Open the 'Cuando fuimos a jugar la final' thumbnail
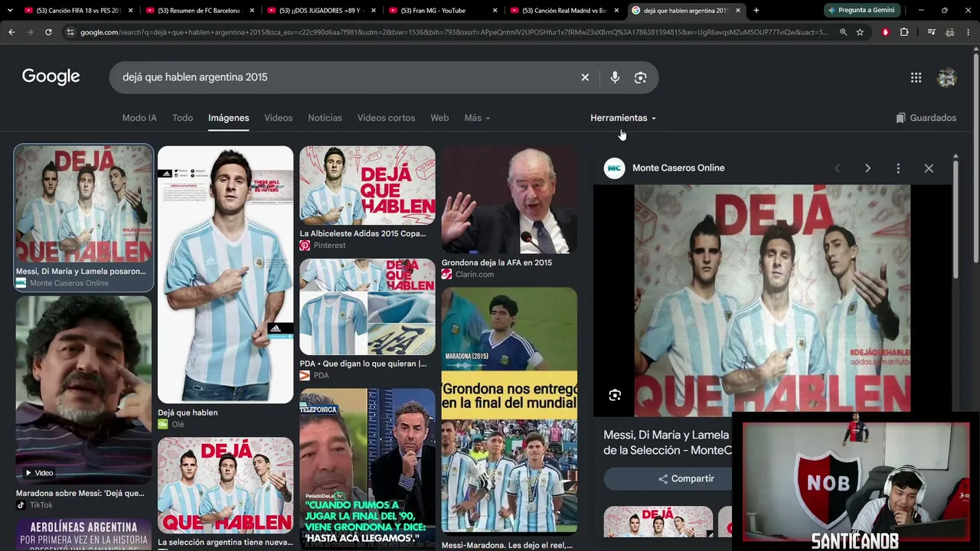 [x=367, y=468]
